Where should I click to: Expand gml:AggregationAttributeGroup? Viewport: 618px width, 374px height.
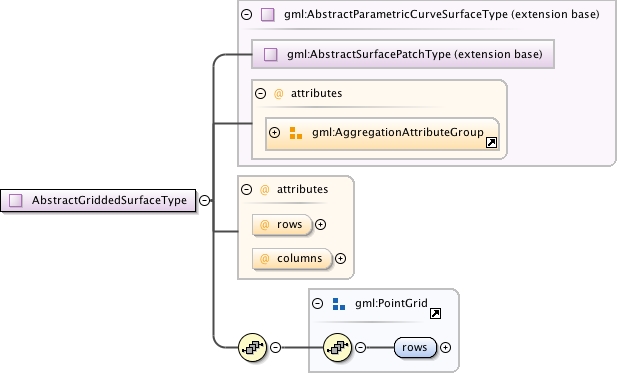[x=274, y=132]
